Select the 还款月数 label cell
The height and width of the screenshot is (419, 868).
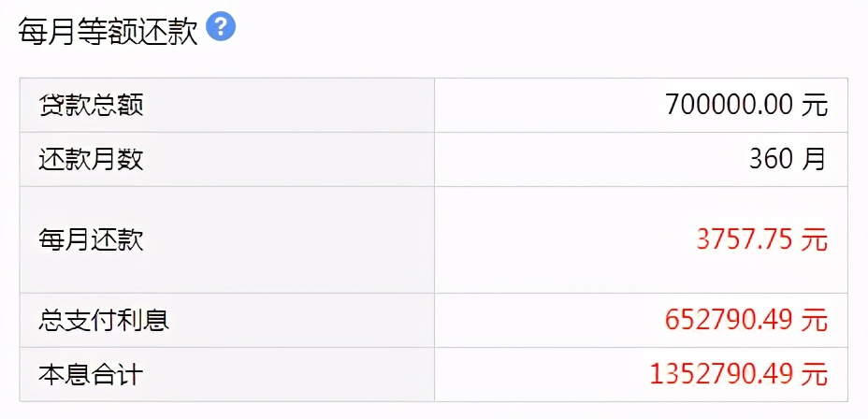[91, 159]
